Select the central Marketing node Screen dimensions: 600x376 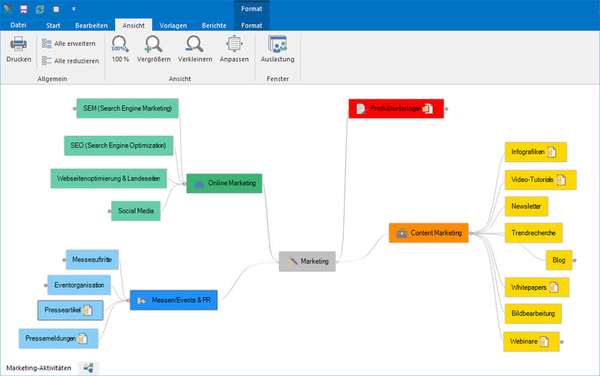click(x=307, y=262)
